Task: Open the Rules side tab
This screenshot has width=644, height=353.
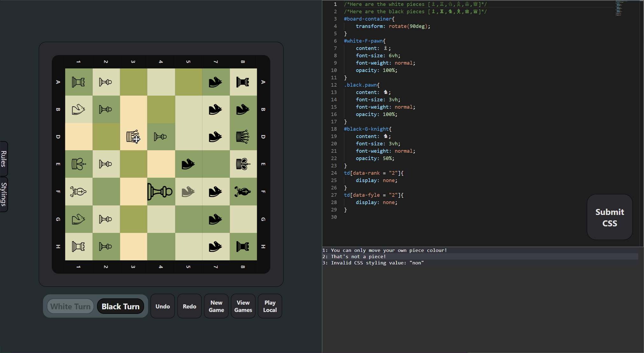Action: 4,159
